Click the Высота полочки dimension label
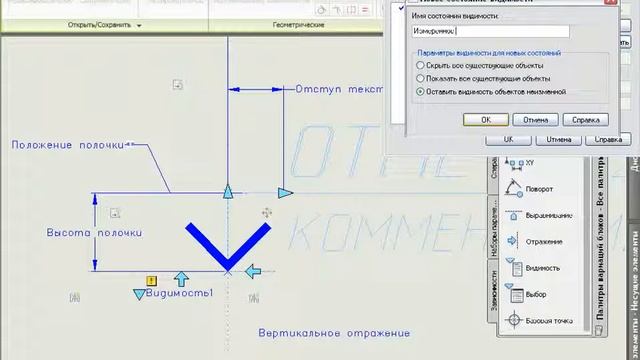This screenshot has height=360, width=640. coord(94,233)
